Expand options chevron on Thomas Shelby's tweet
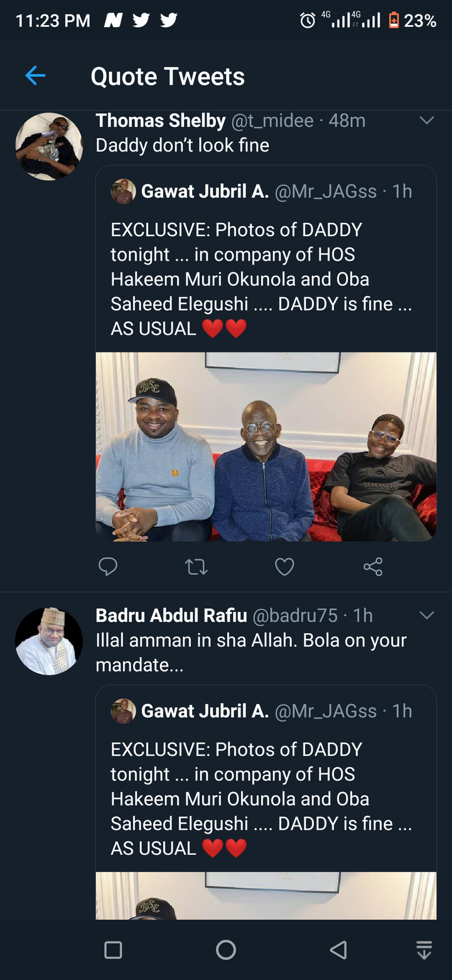Image resolution: width=452 pixels, height=980 pixels. coord(427,120)
